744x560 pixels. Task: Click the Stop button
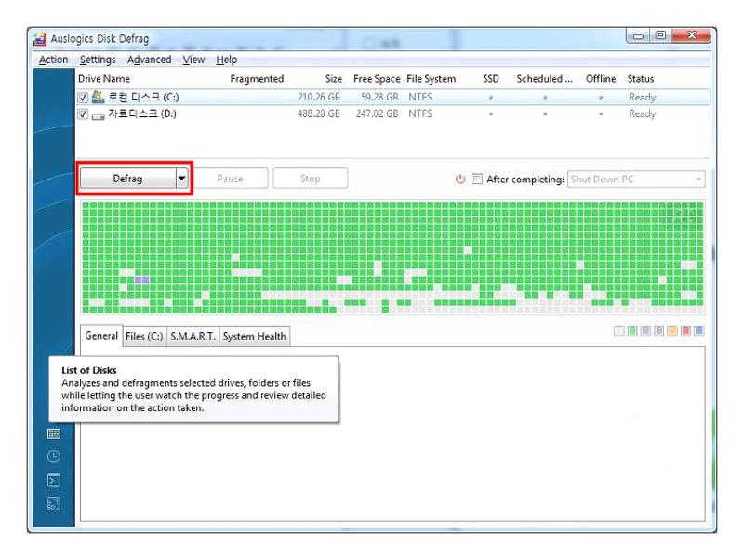311,179
